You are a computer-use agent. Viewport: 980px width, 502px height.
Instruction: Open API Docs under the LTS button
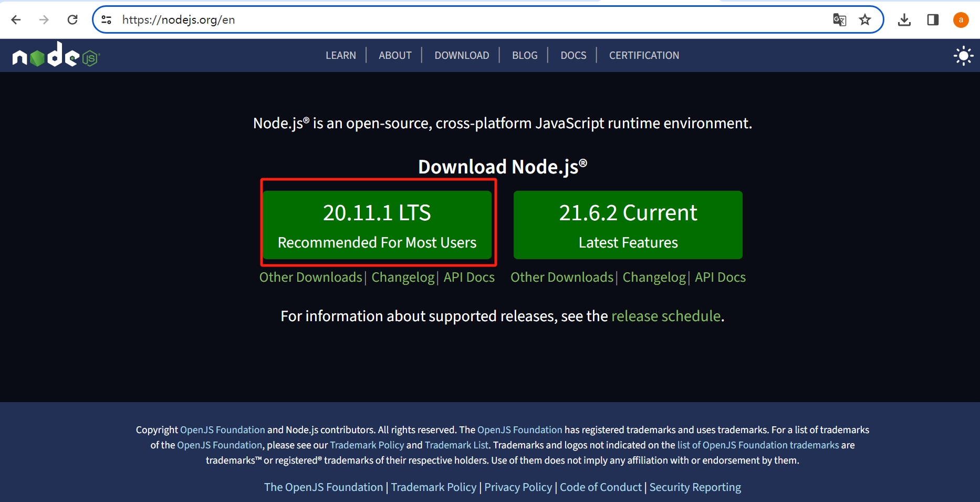[469, 277]
